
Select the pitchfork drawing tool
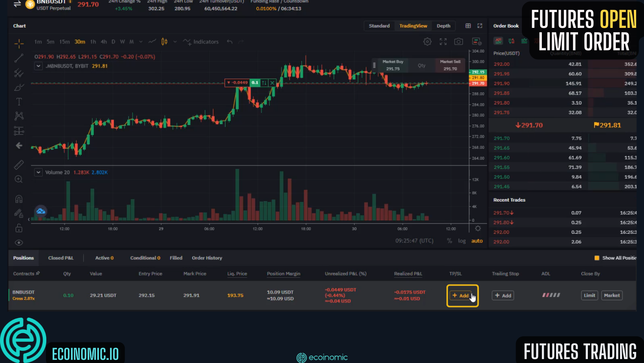(19, 73)
